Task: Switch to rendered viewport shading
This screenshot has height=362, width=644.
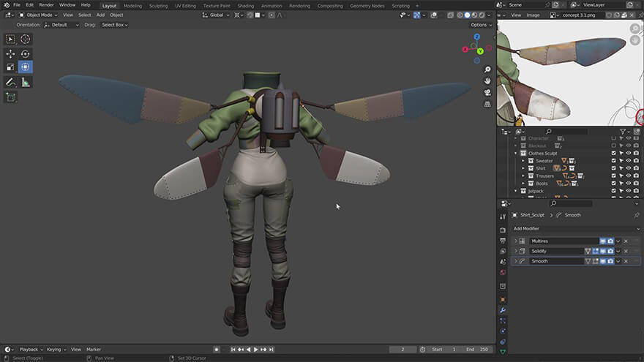Action: [x=482, y=15]
